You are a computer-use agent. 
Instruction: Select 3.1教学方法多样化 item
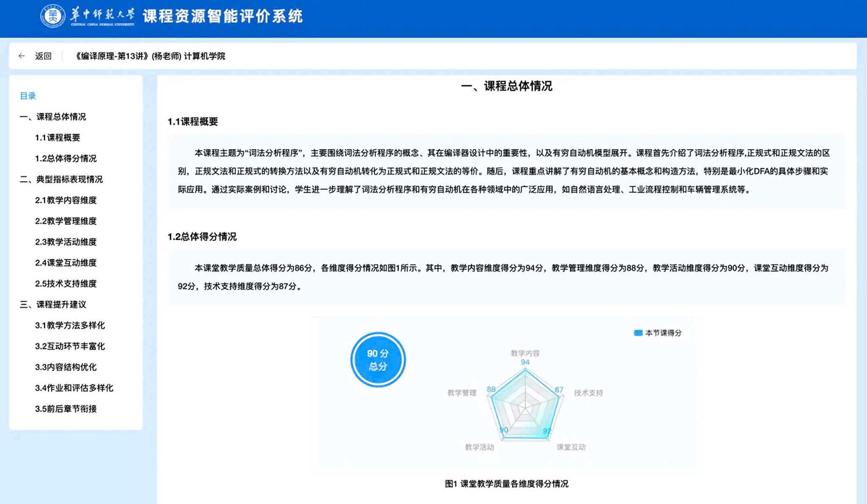point(70,325)
